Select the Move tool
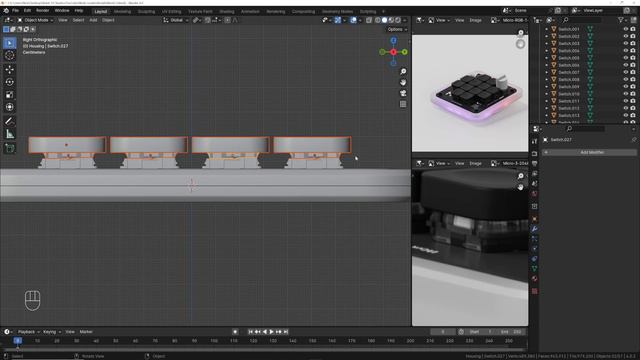This screenshot has height=360, width=640. point(10,69)
